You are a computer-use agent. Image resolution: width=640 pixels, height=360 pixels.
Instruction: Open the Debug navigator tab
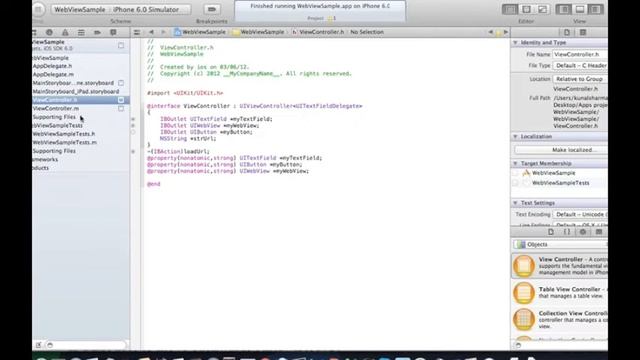coord(81,32)
